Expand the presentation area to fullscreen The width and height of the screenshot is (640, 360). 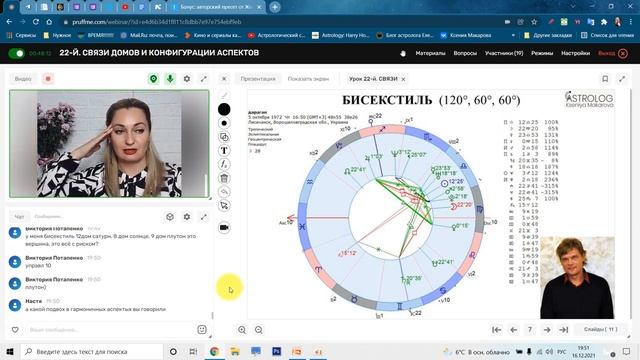[622, 79]
